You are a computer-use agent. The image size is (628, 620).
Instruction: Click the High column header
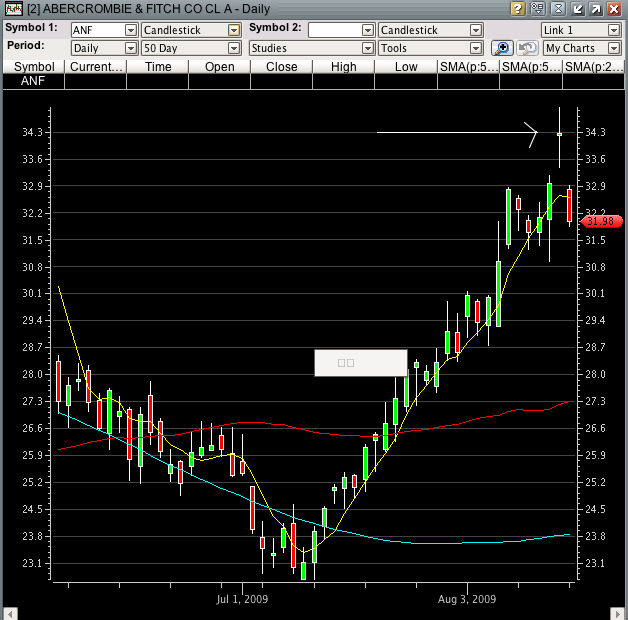(343, 67)
